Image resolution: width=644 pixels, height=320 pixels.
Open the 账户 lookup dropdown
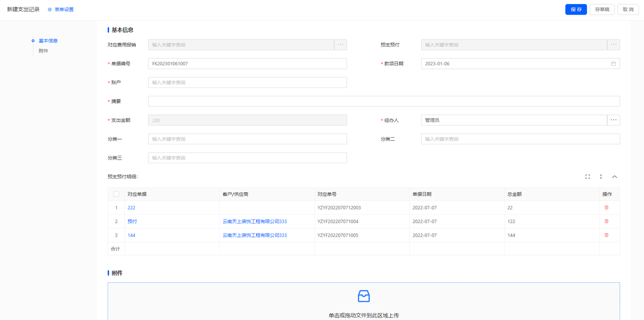pyautogui.click(x=248, y=82)
